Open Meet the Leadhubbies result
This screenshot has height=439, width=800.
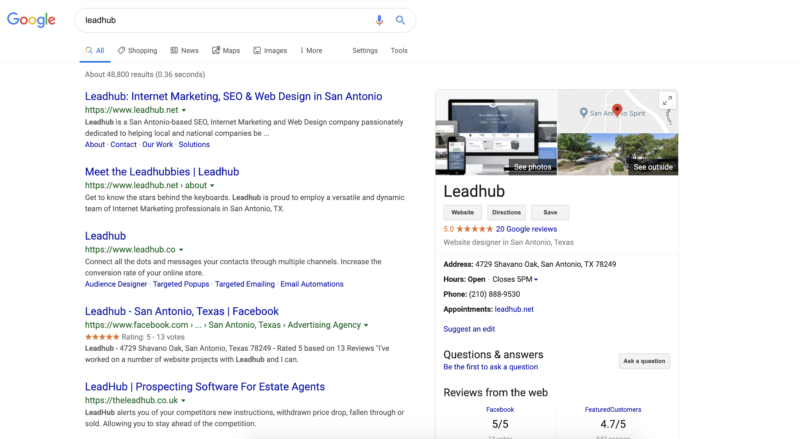point(162,172)
